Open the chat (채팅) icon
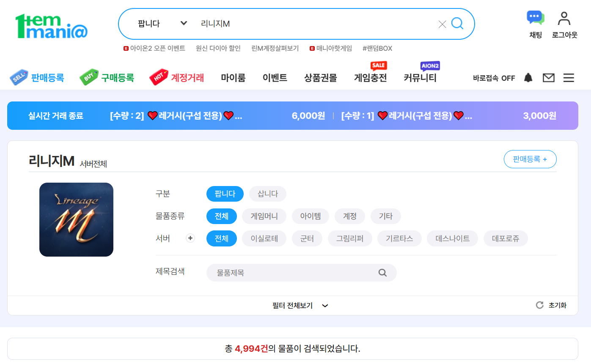 (536, 25)
